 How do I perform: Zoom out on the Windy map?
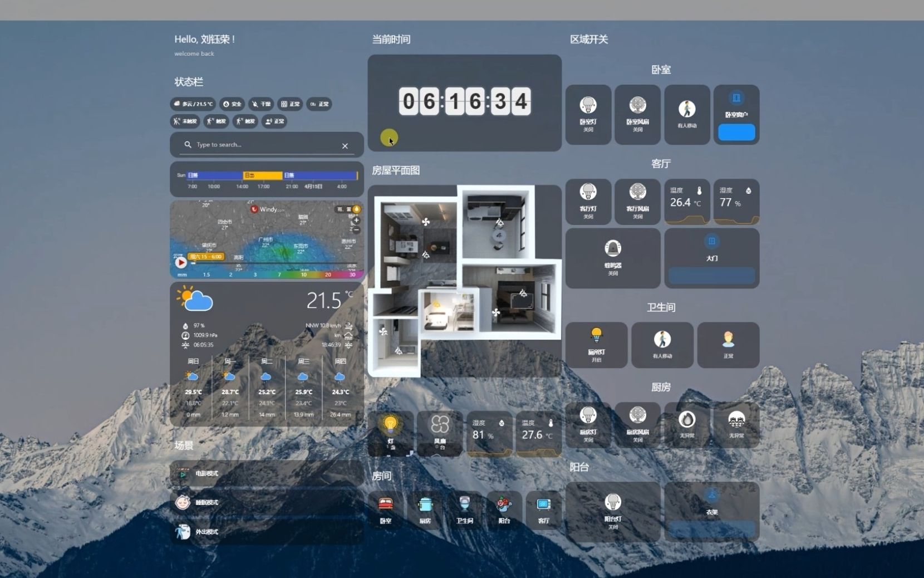pyautogui.click(x=356, y=229)
